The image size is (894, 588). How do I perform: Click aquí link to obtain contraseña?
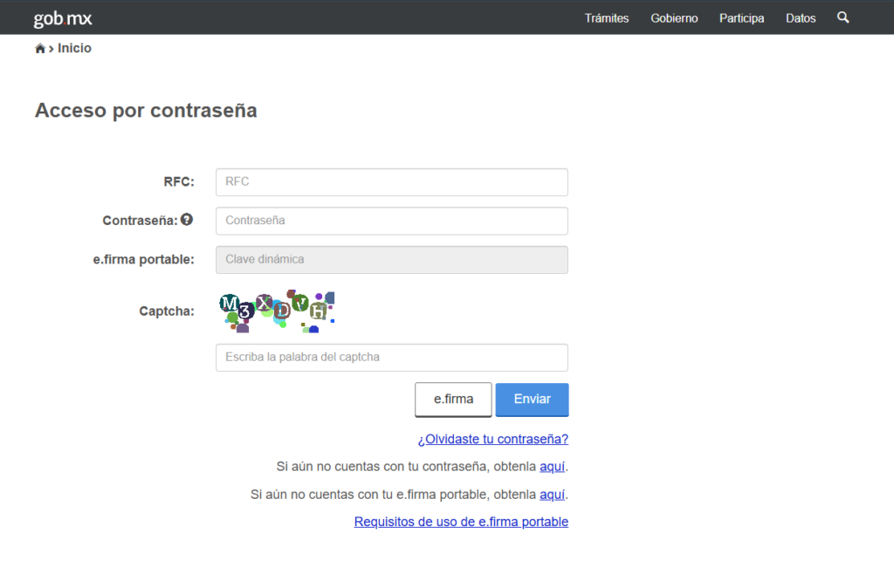[x=552, y=467]
